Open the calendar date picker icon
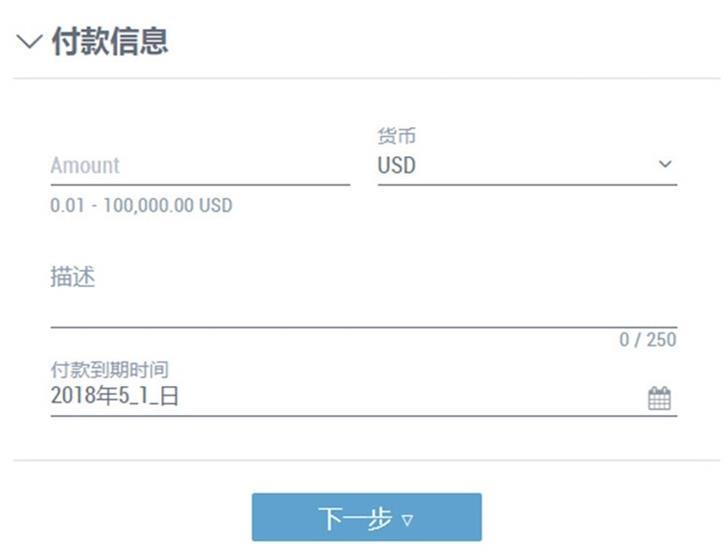 659,398
